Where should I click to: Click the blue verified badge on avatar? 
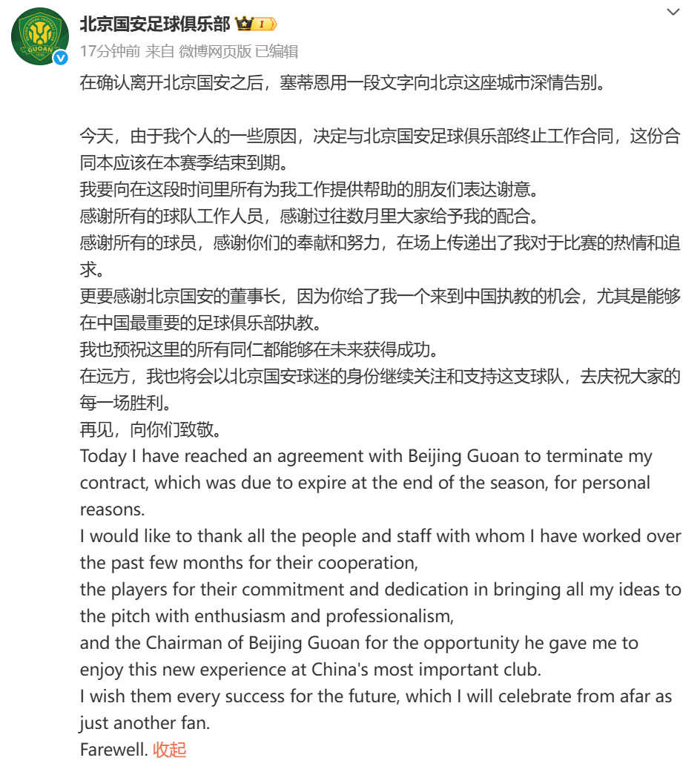[62, 57]
